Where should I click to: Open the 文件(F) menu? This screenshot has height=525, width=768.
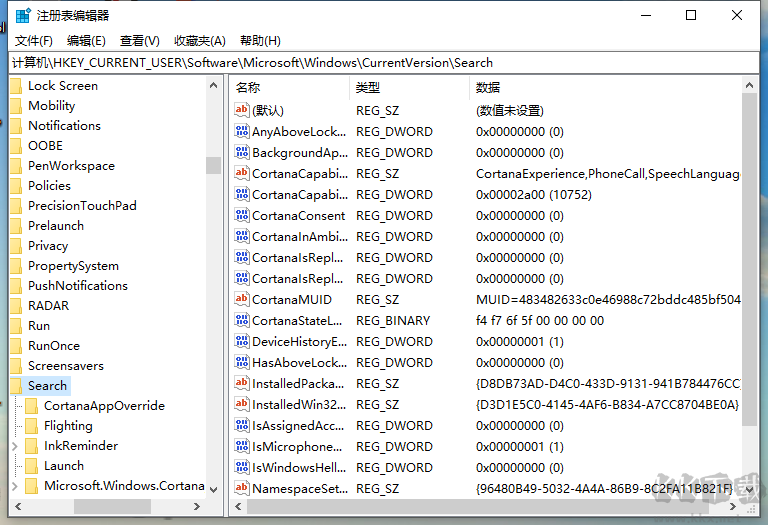click(33, 41)
